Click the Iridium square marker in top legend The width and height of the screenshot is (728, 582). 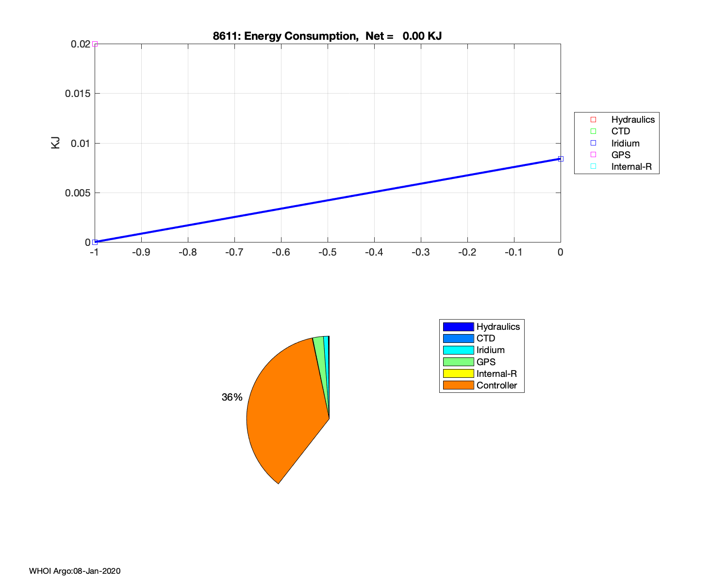(593, 143)
